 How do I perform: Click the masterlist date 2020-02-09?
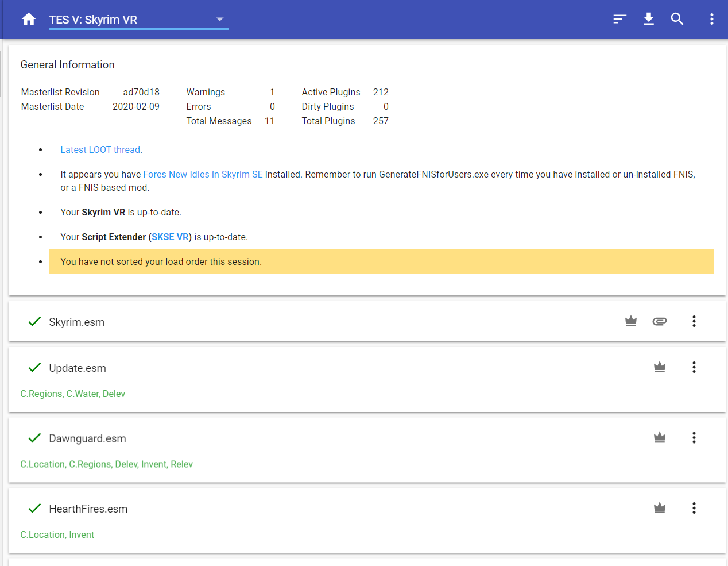pos(136,106)
